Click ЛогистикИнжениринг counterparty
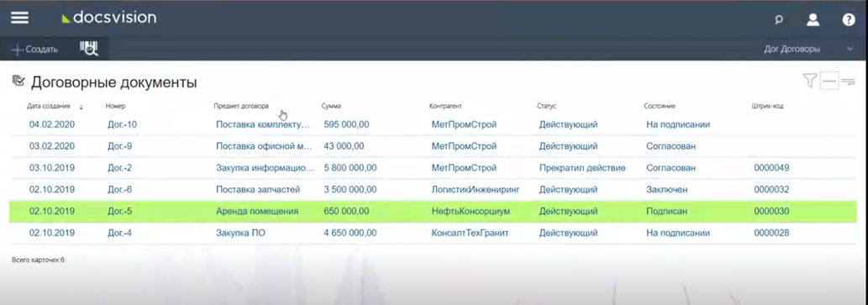The image size is (868, 305). pos(476,189)
